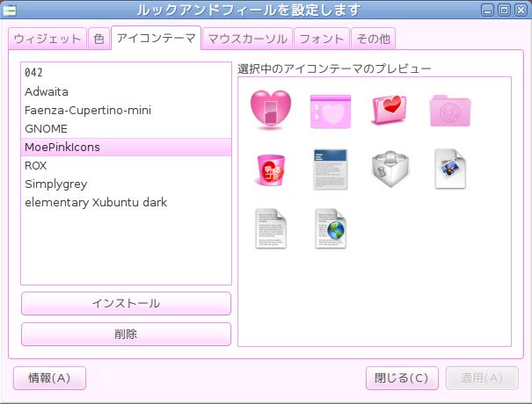
Task: Click the pink desktop window icon preview
Action: coord(330,110)
